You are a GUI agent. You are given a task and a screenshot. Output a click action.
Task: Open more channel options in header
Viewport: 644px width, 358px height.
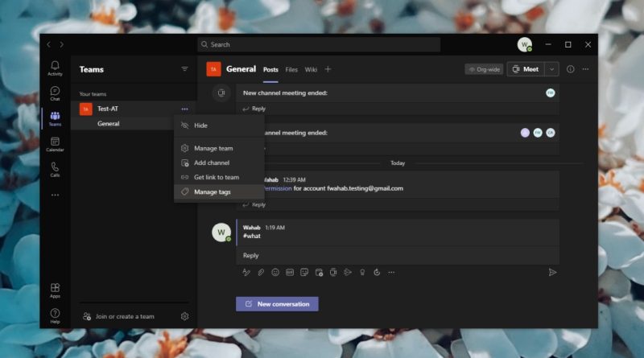(x=586, y=69)
